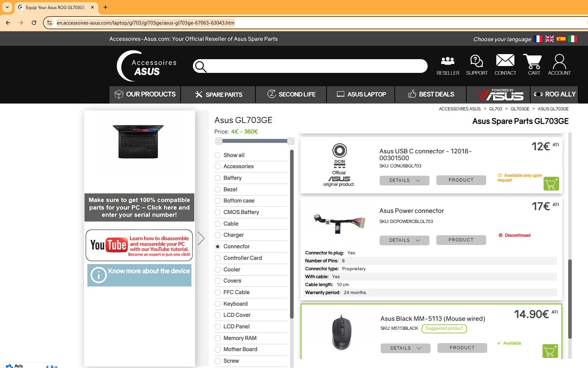Click the search magnifier icon
The image size is (588, 368).
point(200,66)
